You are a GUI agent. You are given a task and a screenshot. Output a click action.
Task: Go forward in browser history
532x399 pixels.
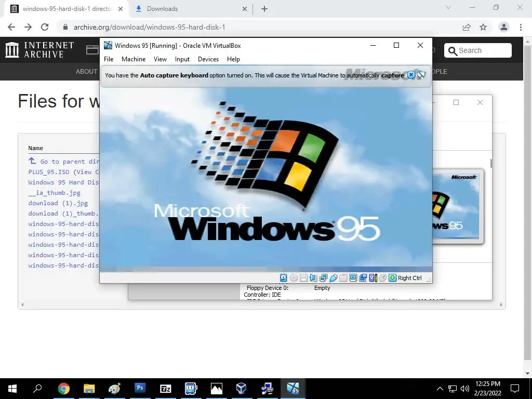pyautogui.click(x=28, y=27)
